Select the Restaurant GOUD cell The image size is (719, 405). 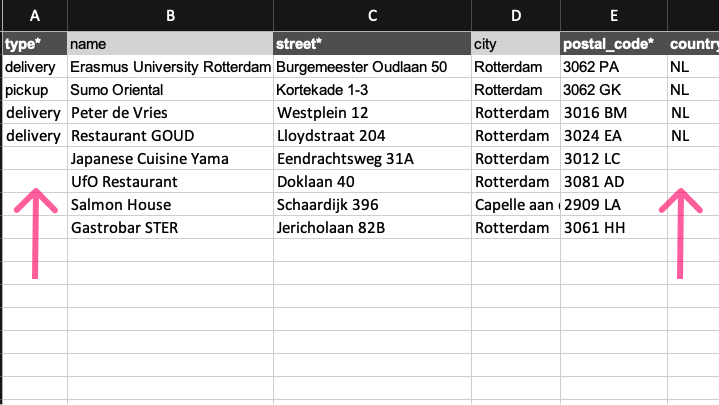(170, 136)
